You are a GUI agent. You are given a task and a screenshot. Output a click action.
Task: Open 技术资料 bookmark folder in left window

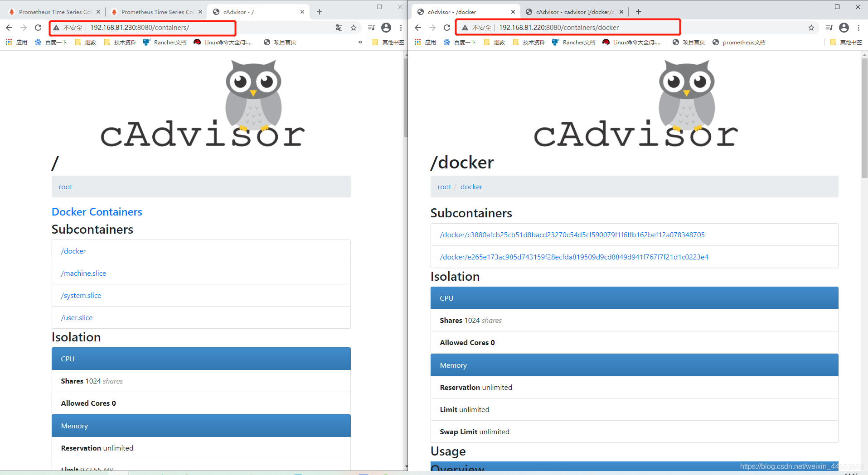pyautogui.click(x=120, y=42)
